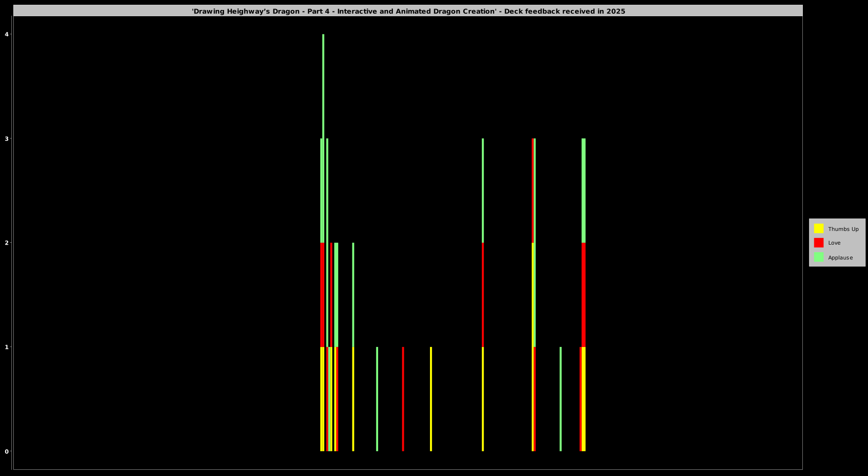Click the first isolated green bar of height 1
Viewport: 868px width, 476px height.
click(377, 399)
